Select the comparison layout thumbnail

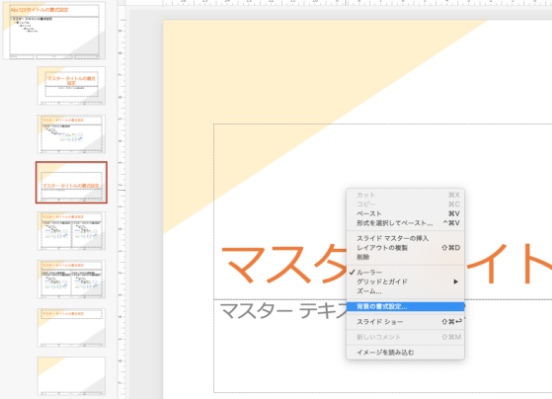[71, 279]
